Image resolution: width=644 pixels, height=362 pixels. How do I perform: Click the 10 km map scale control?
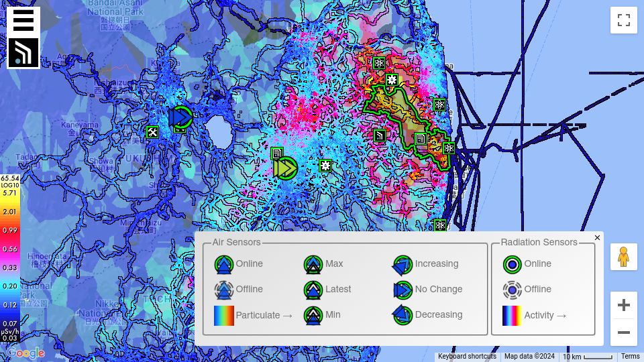point(588,357)
